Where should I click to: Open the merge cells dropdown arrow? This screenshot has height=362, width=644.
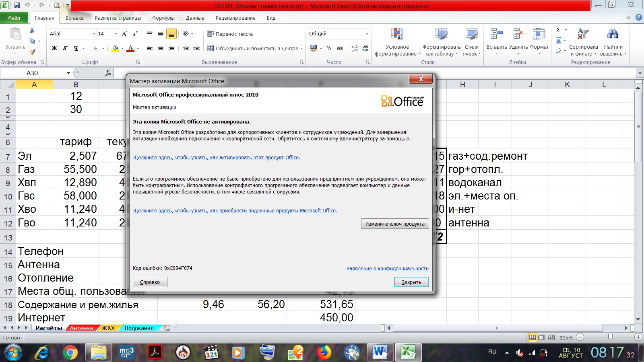click(301, 49)
